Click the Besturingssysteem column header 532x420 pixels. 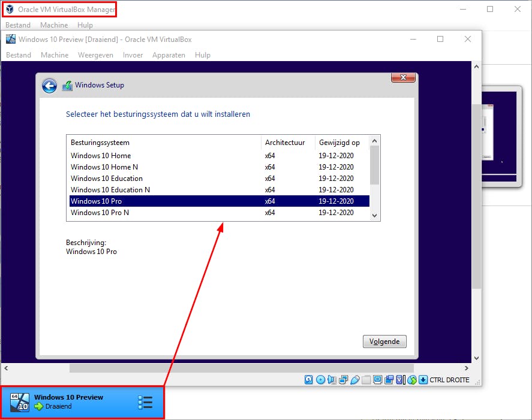(164, 143)
